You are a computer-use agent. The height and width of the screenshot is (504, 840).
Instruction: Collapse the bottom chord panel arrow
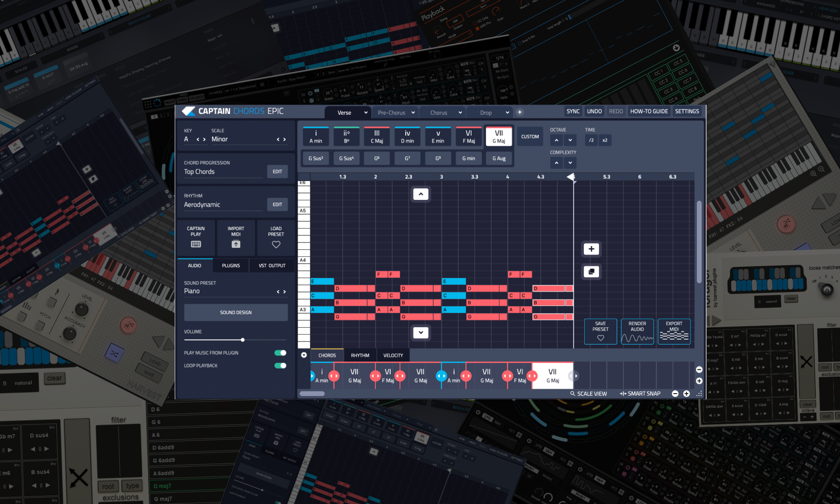pyautogui.click(x=304, y=355)
